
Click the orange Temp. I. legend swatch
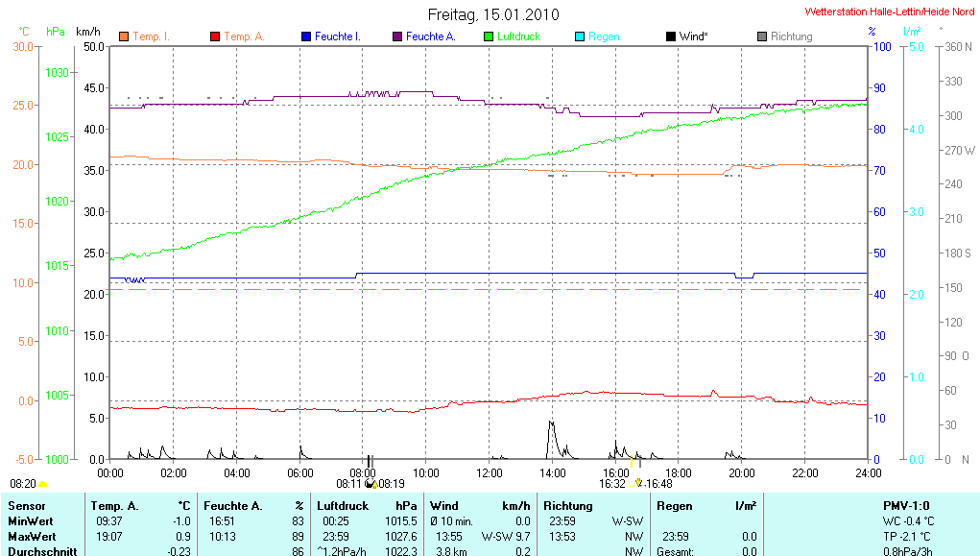tap(124, 36)
